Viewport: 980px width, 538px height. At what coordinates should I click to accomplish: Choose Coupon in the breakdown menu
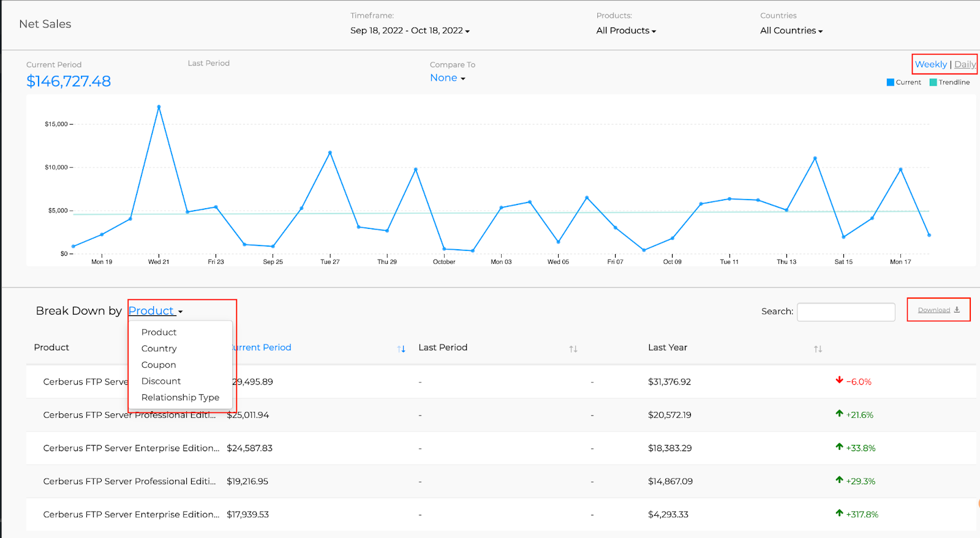159,365
